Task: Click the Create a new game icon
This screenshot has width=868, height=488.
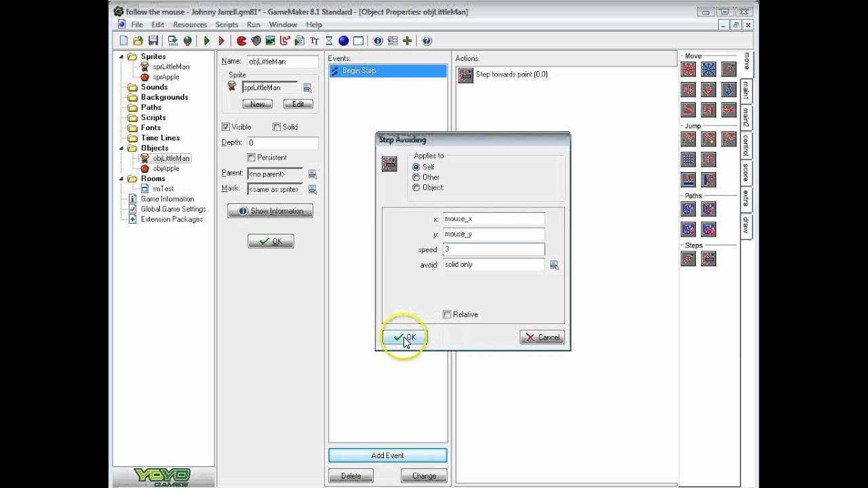Action: 123,41
